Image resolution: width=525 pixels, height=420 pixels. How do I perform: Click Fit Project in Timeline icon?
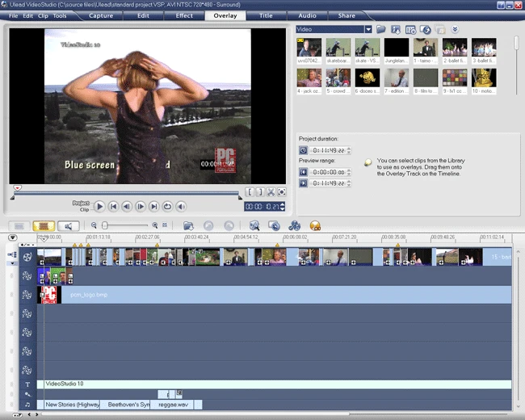tap(165, 226)
